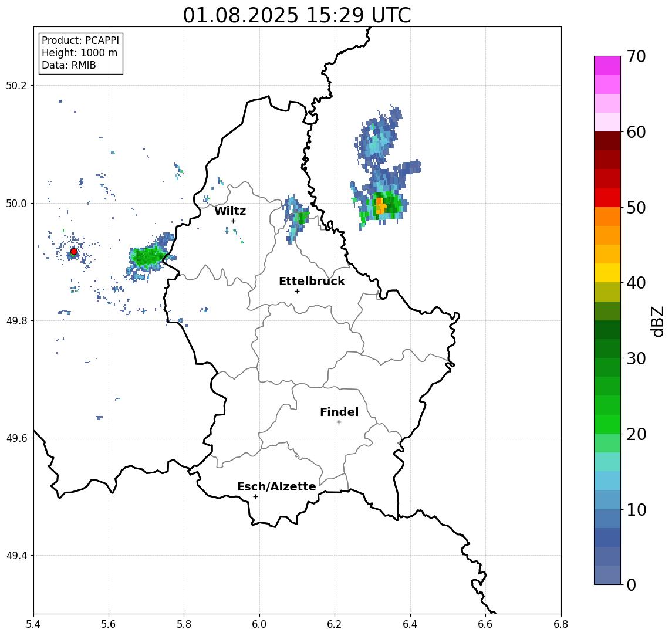Click the 5.8 longitude tick label

click(184, 624)
